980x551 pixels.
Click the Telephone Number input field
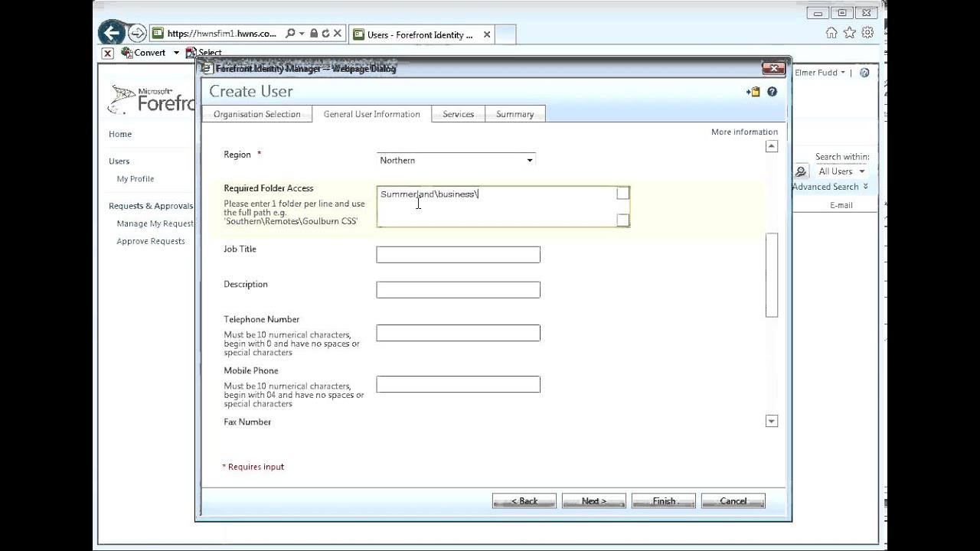(x=458, y=333)
